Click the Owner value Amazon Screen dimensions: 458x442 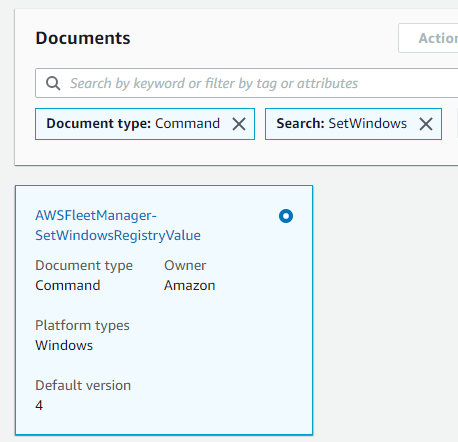[x=189, y=285]
